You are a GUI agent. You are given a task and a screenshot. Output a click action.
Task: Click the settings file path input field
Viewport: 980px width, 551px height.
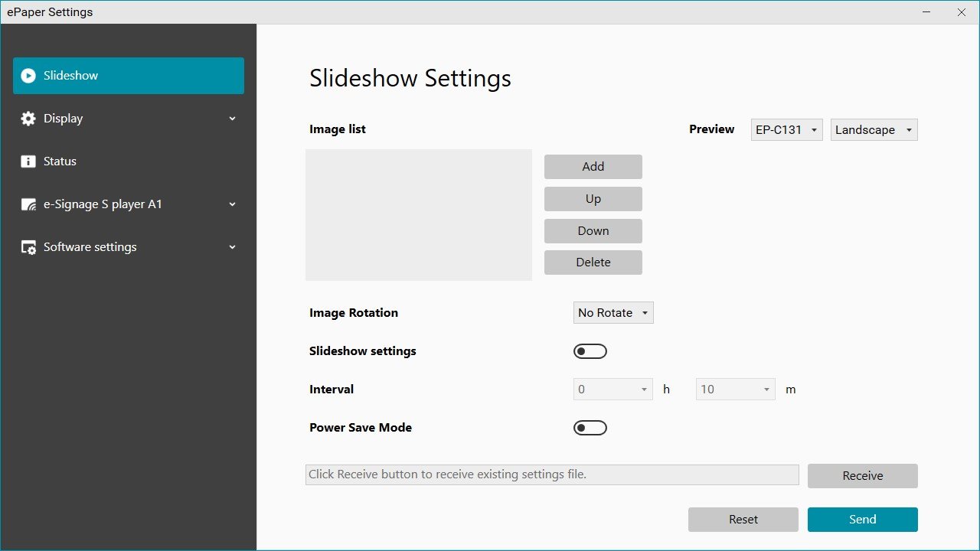(x=551, y=474)
